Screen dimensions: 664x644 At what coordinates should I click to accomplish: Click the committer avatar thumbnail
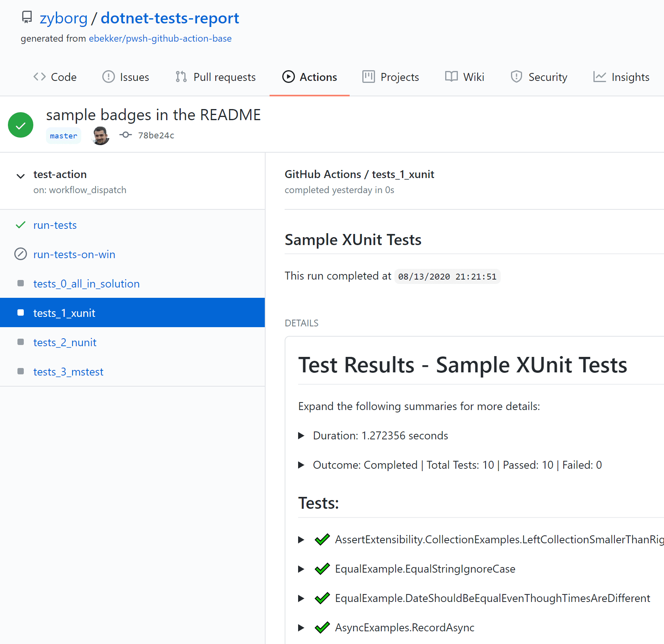click(x=100, y=135)
